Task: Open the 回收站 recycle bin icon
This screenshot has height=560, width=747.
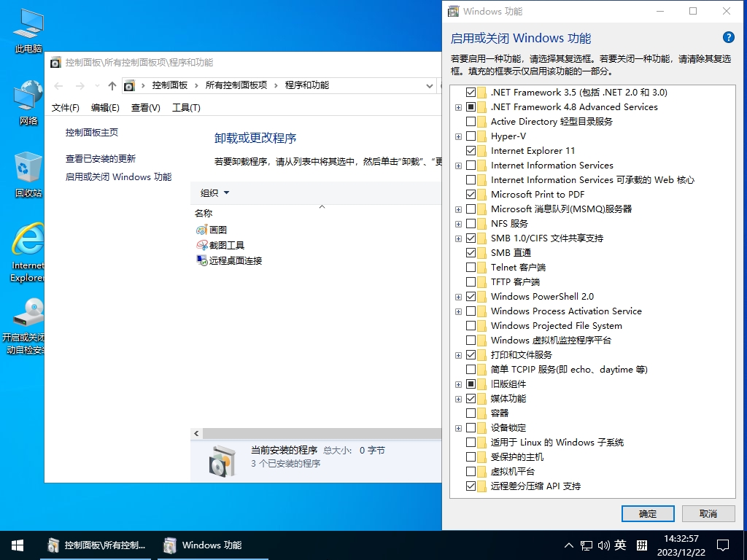Action: [28, 174]
